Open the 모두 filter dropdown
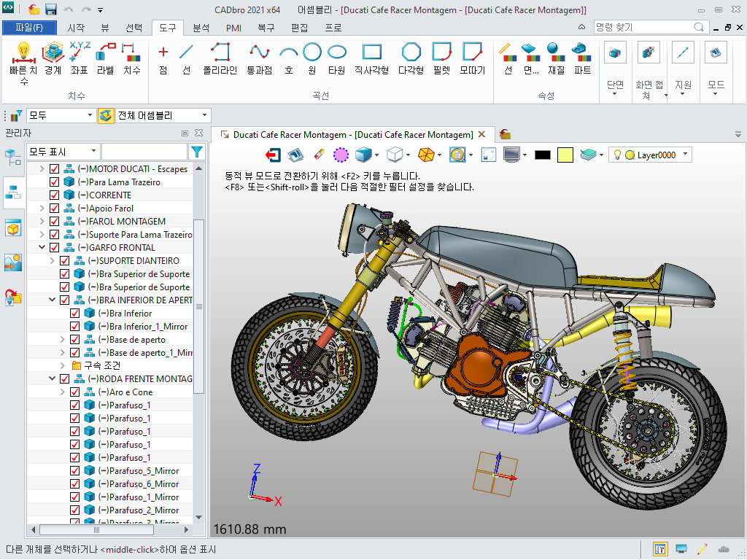 61,115
